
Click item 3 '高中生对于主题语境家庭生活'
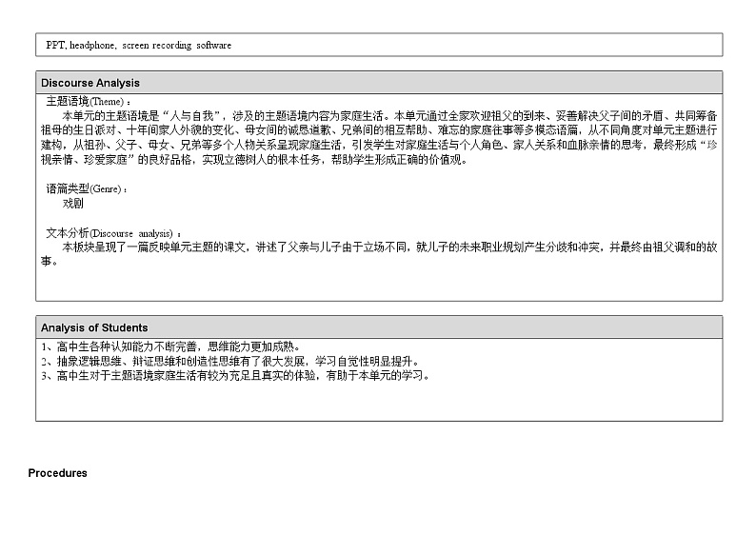(236, 375)
